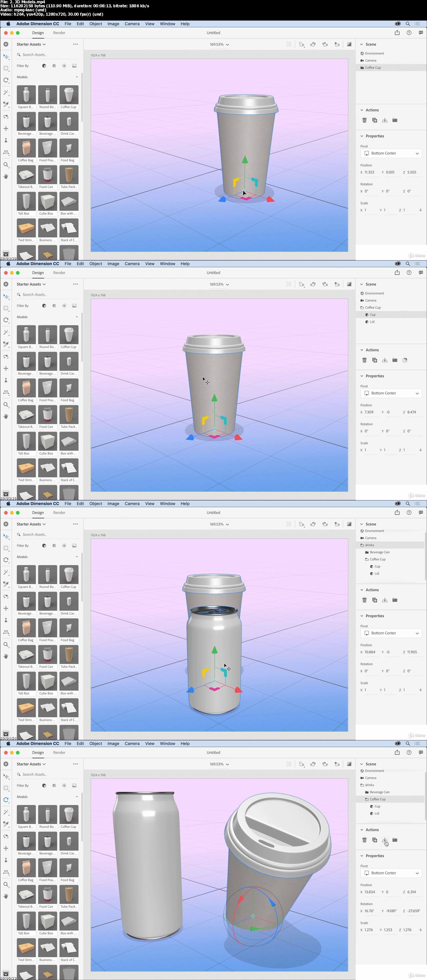Click the Duplicate action icon in third frame
Screen dimensions: 427x980
[x=374, y=600]
